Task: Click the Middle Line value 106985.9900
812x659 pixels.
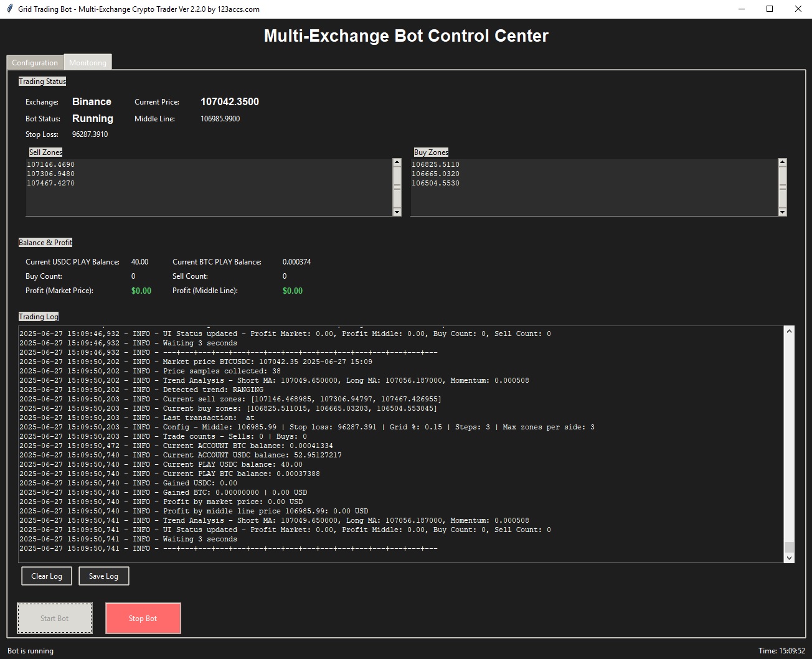Action: click(x=220, y=118)
